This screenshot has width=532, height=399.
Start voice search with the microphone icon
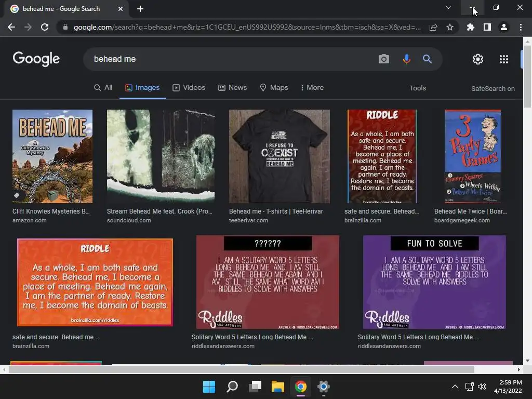(406, 59)
